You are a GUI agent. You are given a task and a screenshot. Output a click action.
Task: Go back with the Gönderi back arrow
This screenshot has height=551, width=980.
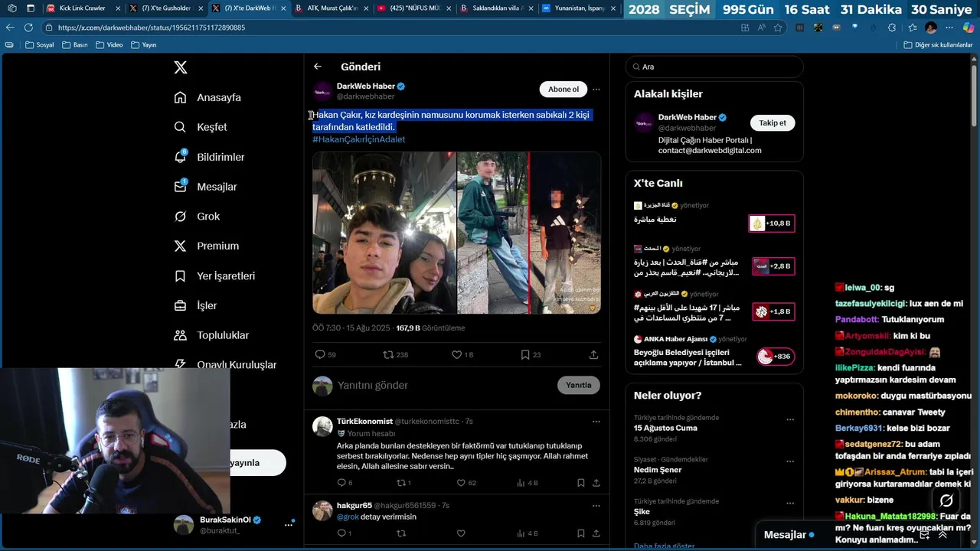tap(317, 67)
